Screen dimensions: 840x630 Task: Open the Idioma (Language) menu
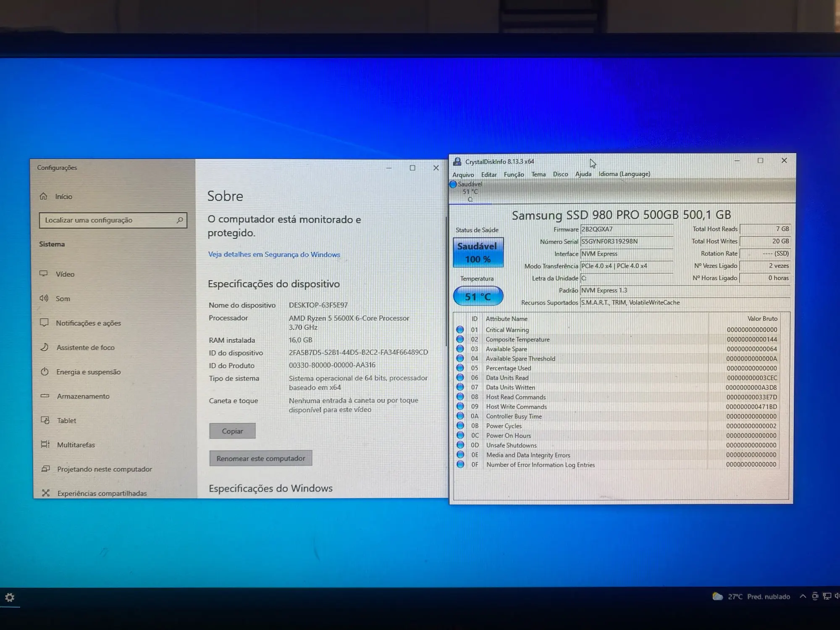coord(624,174)
